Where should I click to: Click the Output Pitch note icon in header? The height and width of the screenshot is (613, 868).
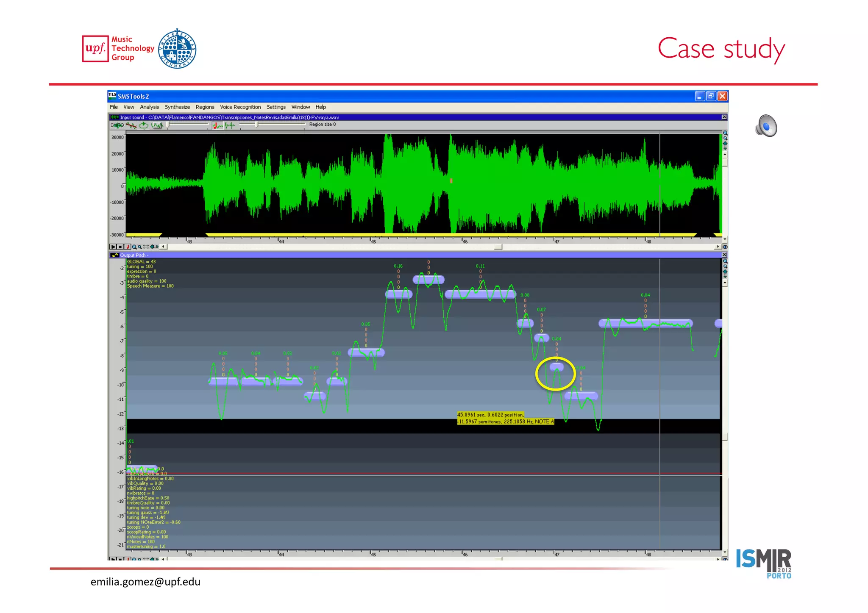point(114,255)
